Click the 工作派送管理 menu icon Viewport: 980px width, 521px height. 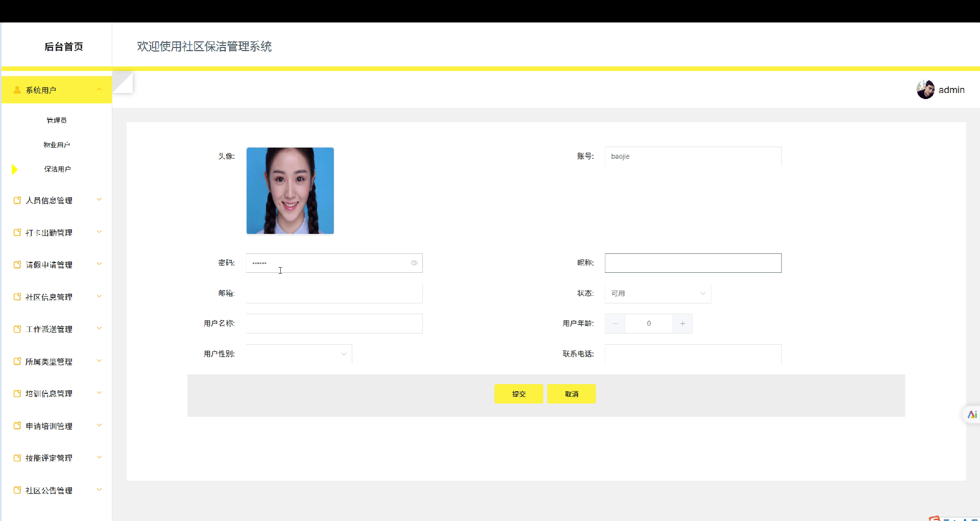tap(17, 329)
